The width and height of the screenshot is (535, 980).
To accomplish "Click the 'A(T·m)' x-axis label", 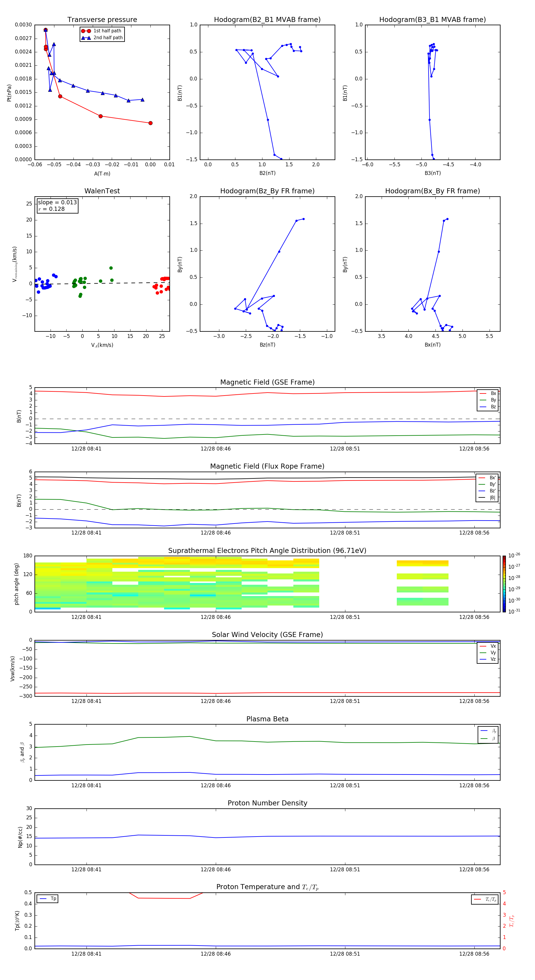I will pyautogui.click(x=102, y=173).
